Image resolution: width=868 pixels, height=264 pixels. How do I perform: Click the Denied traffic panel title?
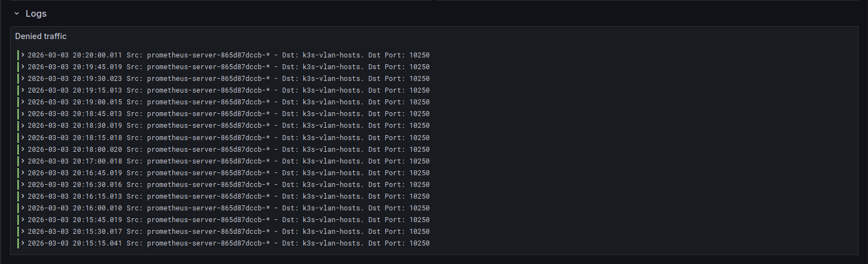click(x=41, y=36)
